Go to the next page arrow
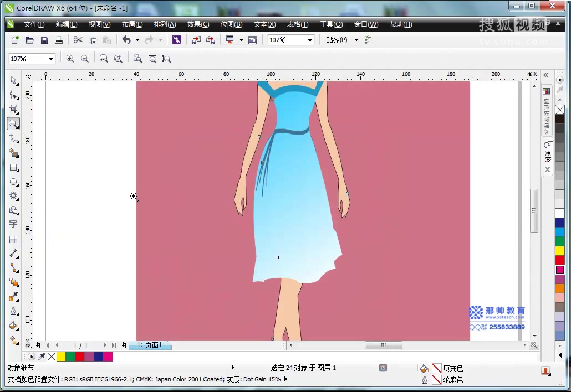 click(x=105, y=345)
